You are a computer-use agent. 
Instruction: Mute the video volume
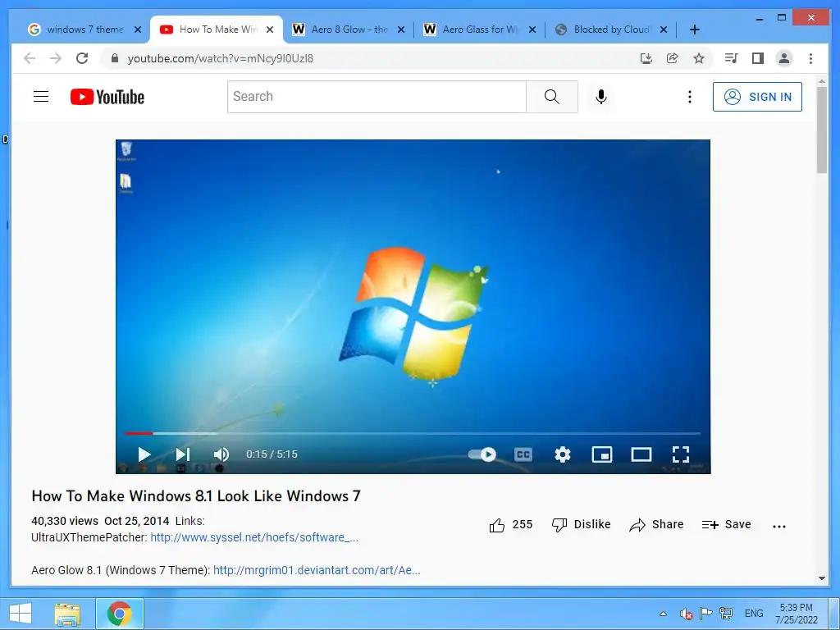click(221, 454)
